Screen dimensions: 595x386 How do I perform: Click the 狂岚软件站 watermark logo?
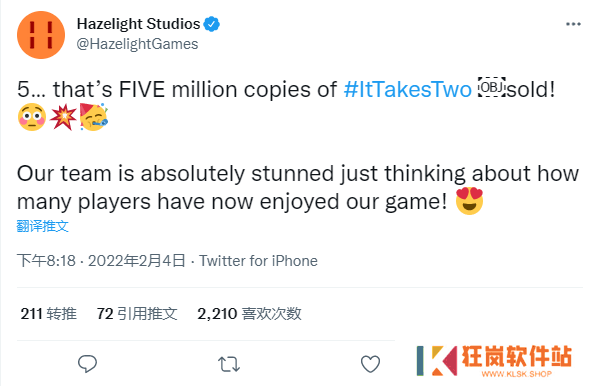pos(494,361)
